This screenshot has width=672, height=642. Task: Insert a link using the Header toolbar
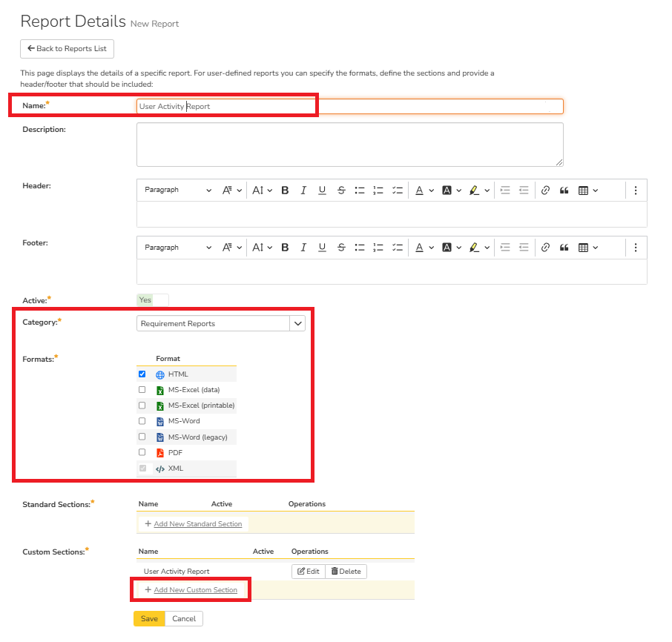point(545,191)
